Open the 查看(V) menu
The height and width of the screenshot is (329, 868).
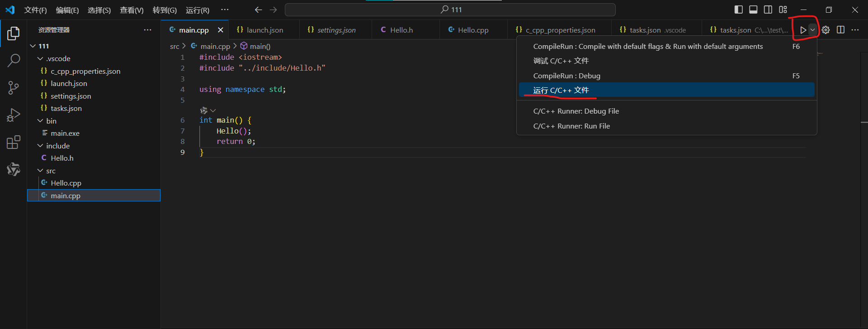[132, 10]
